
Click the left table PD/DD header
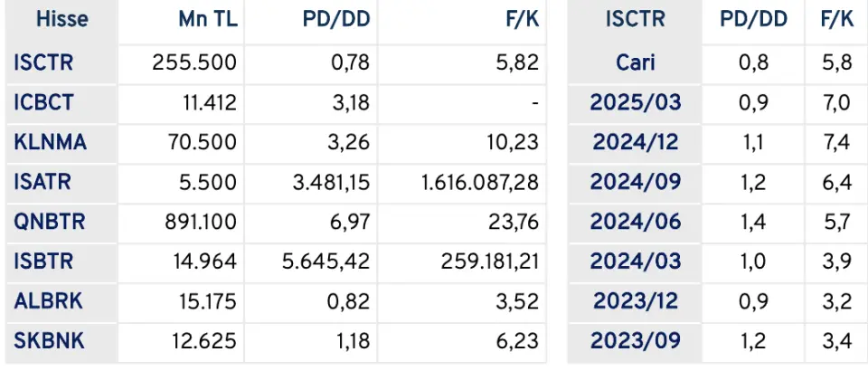[336, 19]
